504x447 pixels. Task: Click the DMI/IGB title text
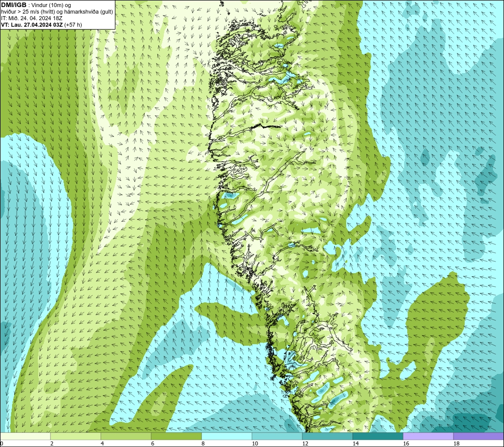(x=14, y=5)
